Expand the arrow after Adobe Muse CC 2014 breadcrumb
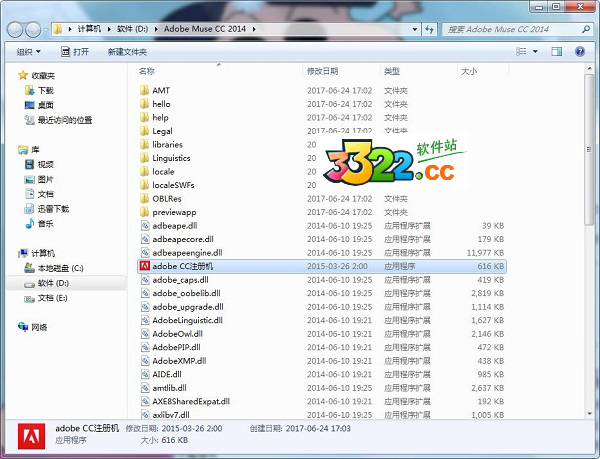 point(254,29)
